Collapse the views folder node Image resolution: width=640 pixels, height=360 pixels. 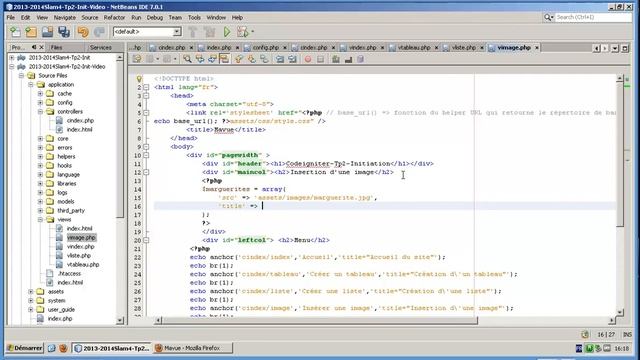[40, 220]
